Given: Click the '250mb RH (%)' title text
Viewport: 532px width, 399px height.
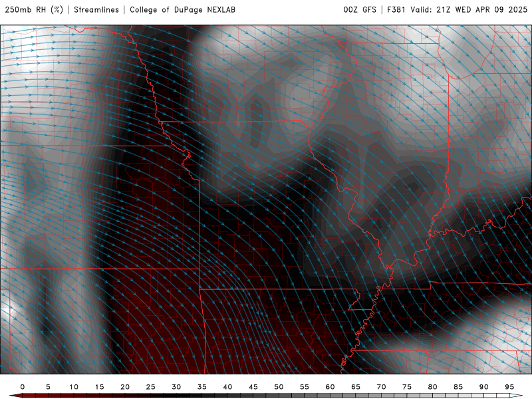Looking at the screenshot, I should [x=34, y=10].
